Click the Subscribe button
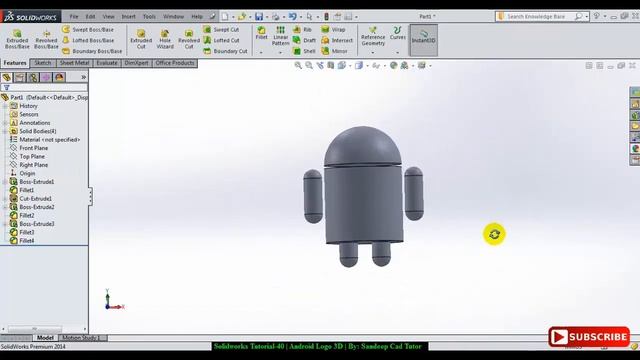 tap(589, 337)
